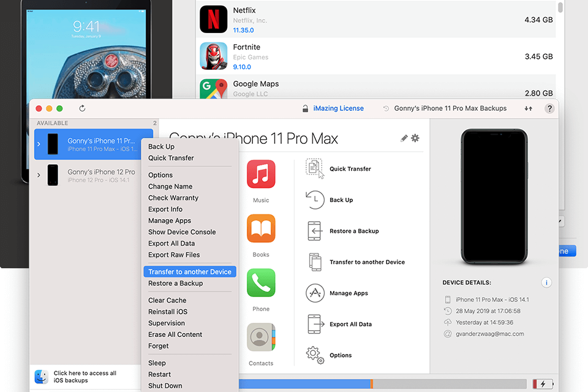Click the partially hidden blue Done button

[567, 251]
